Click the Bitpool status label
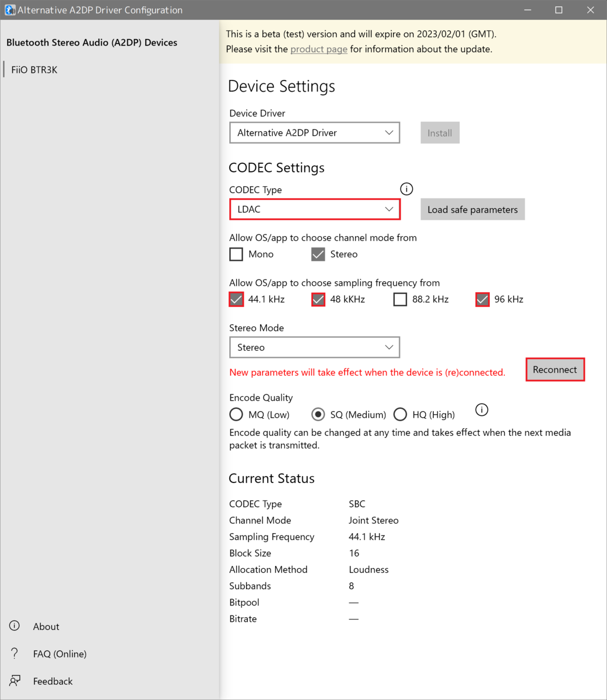This screenshot has width=607, height=700. pyautogui.click(x=244, y=603)
